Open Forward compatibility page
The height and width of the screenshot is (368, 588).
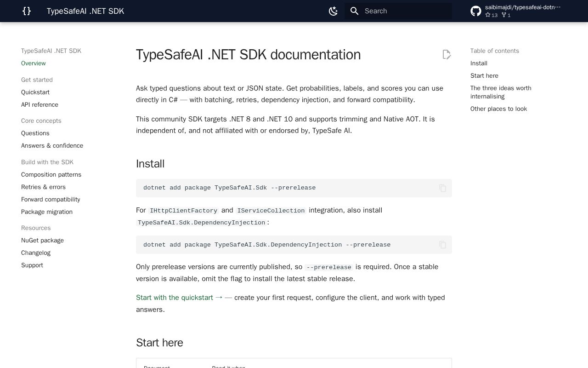pyautogui.click(x=51, y=200)
